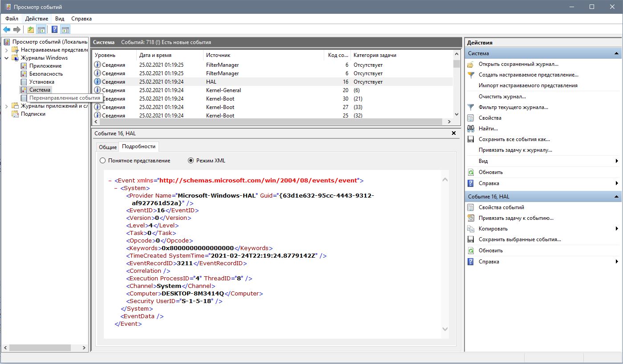Viewport: 623px width, 364px height.
Task: Click the Attach task to event icon
Action: click(x=471, y=218)
